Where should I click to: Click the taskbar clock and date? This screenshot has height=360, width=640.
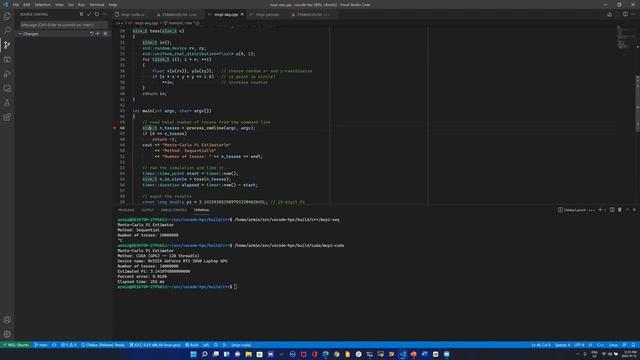tap(630, 353)
